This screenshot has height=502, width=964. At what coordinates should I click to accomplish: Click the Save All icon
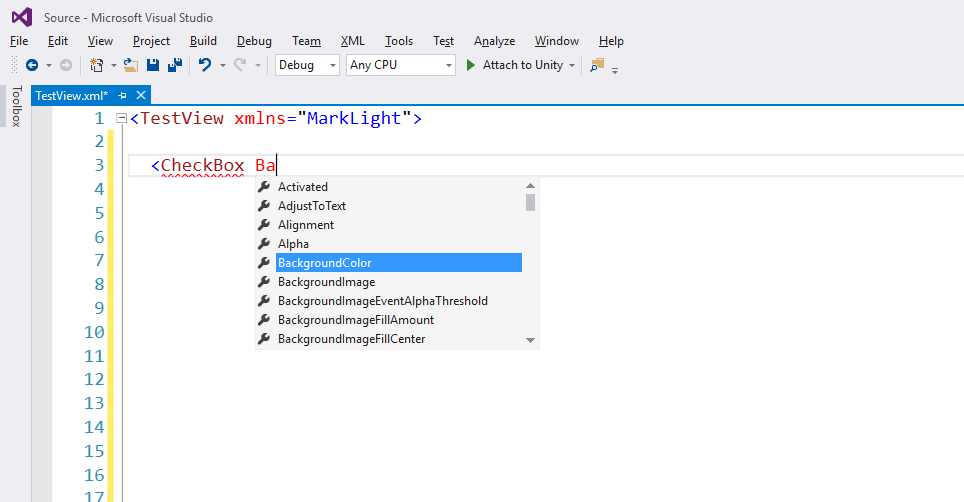[175, 65]
